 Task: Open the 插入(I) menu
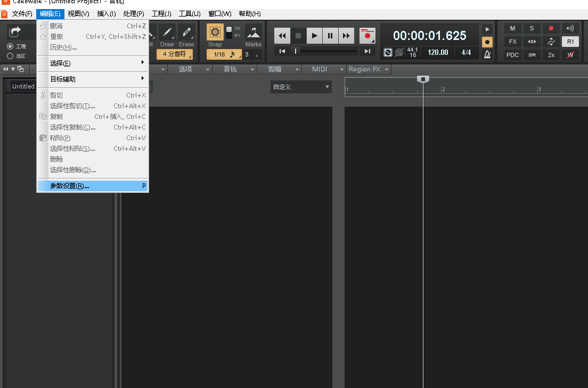click(107, 14)
